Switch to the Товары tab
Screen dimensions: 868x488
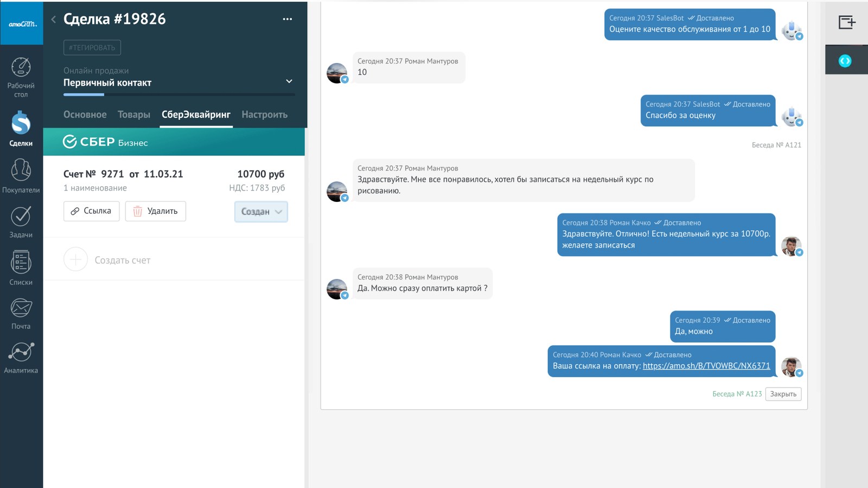pyautogui.click(x=134, y=115)
